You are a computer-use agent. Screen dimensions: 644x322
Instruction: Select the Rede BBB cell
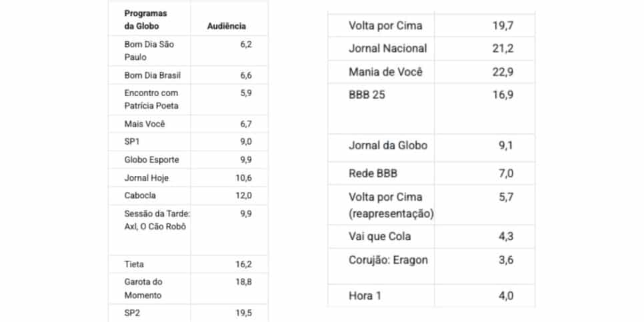click(x=373, y=173)
